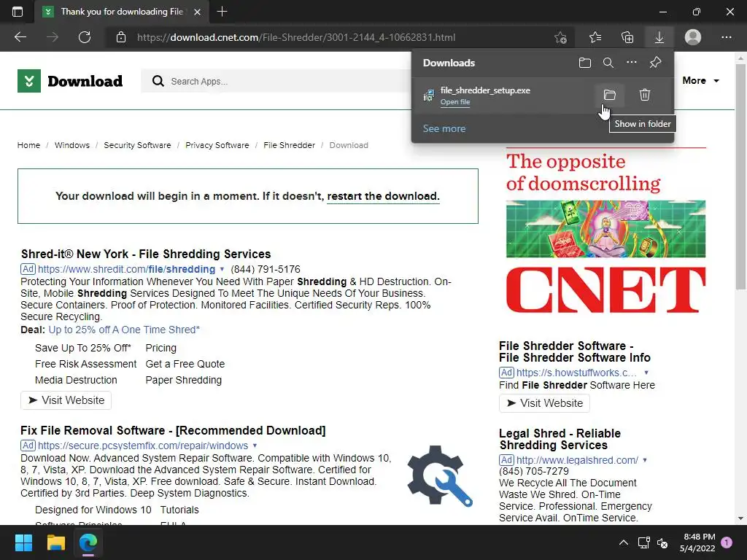Click the Media Destruction link
The height and width of the screenshot is (560, 747).
pyautogui.click(x=76, y=380)
